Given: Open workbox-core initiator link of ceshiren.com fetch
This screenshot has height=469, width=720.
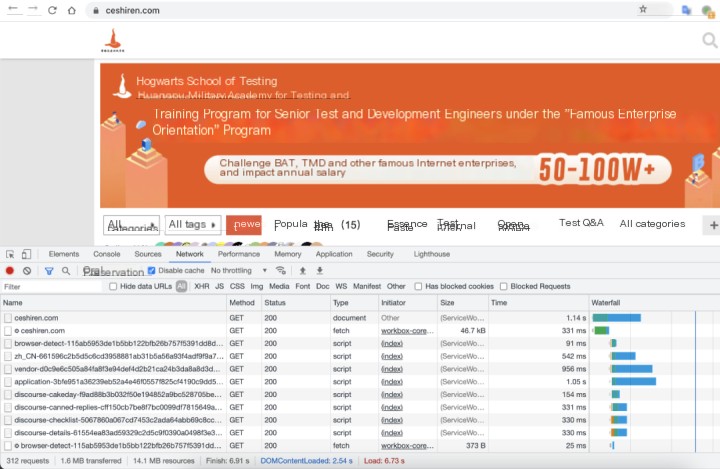Looking at the screenshot, I should [407, 331].
